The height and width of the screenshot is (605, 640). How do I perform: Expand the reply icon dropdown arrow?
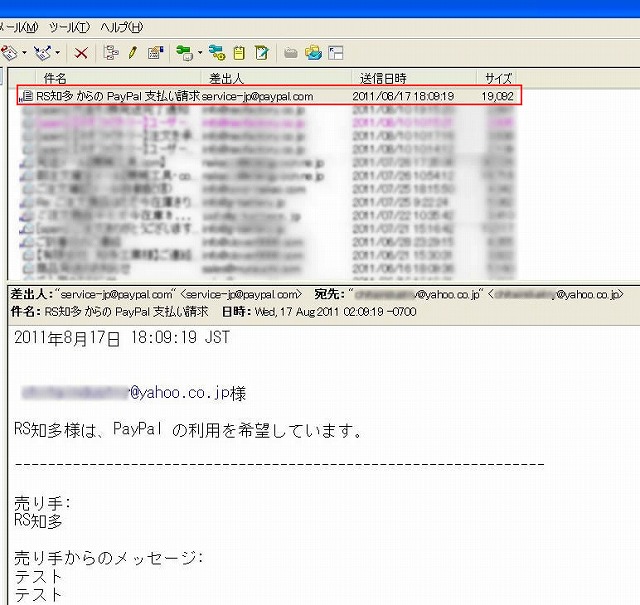[x=24, y=53]
